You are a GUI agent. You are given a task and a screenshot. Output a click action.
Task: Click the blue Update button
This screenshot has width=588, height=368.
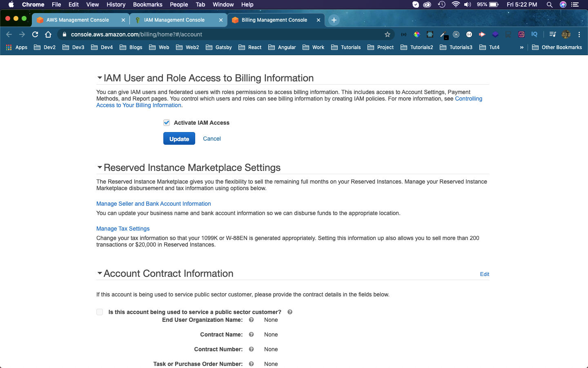pyautogui.click(x=179, y=139)
